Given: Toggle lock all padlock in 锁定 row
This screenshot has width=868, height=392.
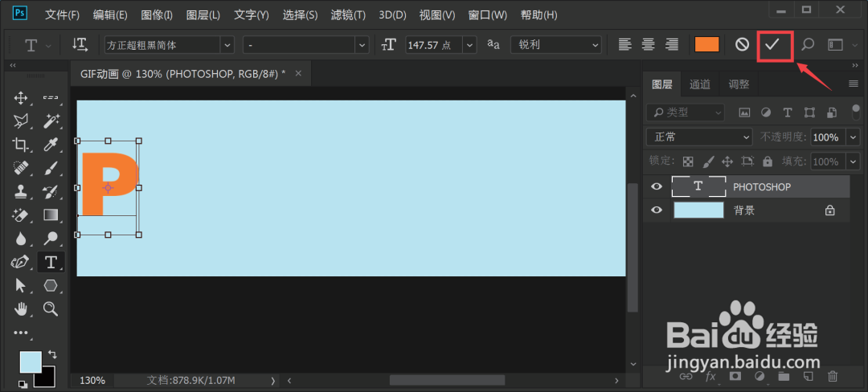Looking at the screenshot, I should click(x=768, y=161).
